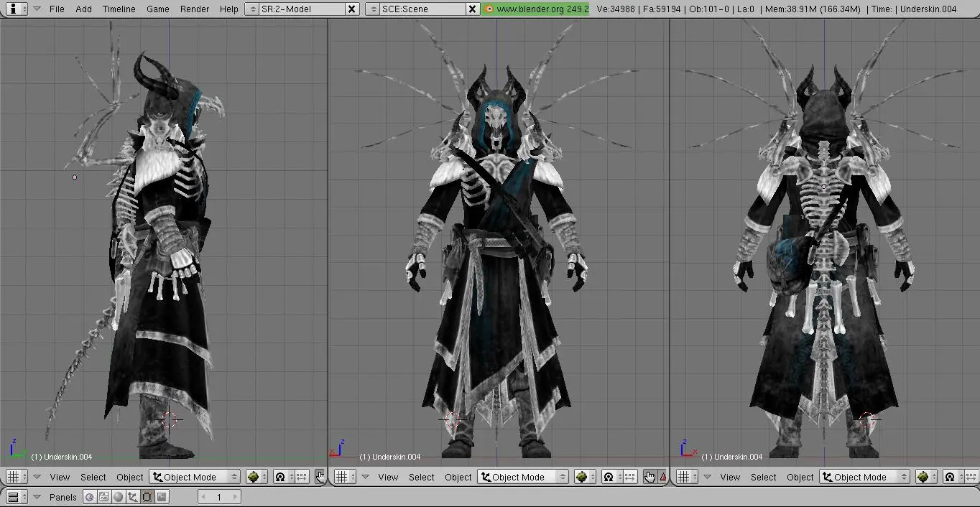Open the right viewport's 3D window type selector

[686, 477]
